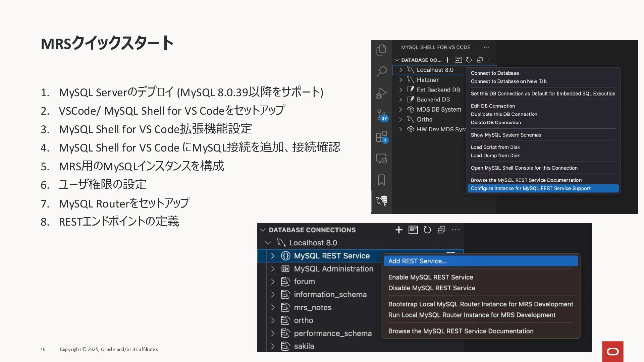
Task: Select Configure Instance for MySQL REST Service Support
Action: pos(543,188)
